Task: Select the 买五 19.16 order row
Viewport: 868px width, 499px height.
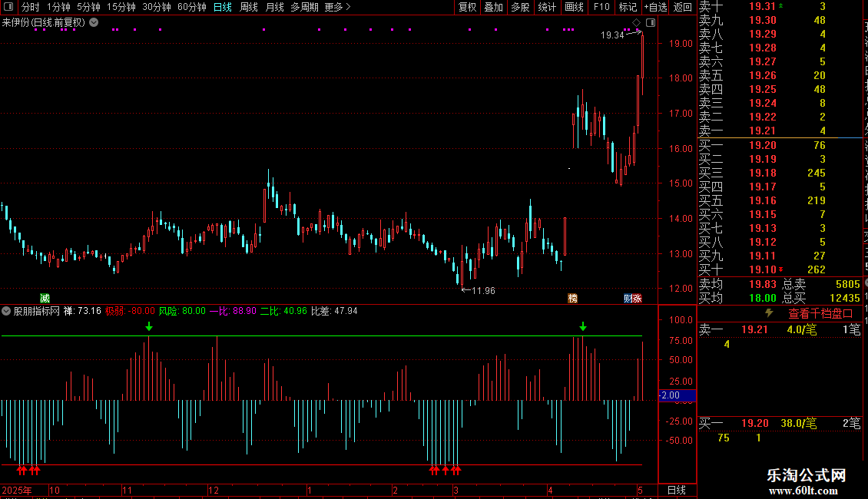Action: click(x=780, y=200)
